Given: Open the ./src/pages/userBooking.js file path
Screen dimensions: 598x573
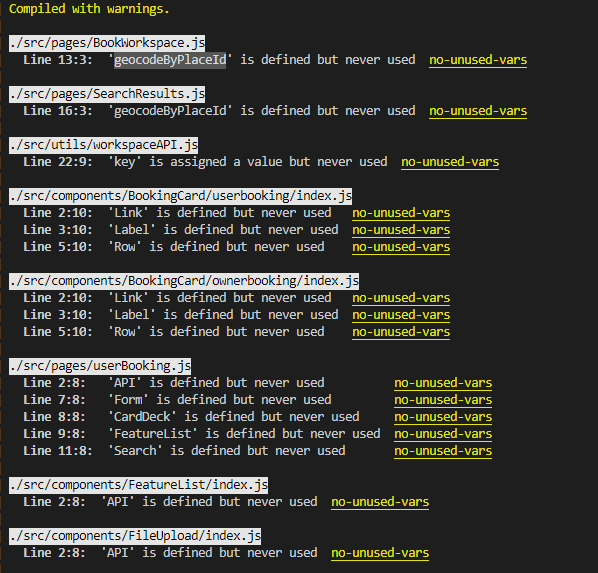Looking at the screenshot, I should (x=100, y=366).
